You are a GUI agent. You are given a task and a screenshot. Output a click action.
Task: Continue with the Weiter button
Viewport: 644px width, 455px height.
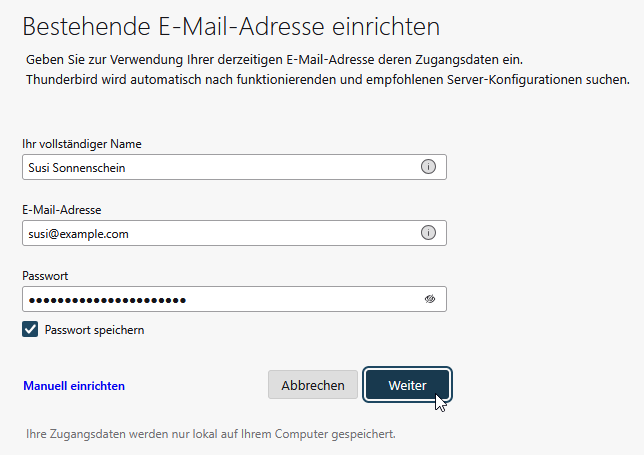[407, 385]
